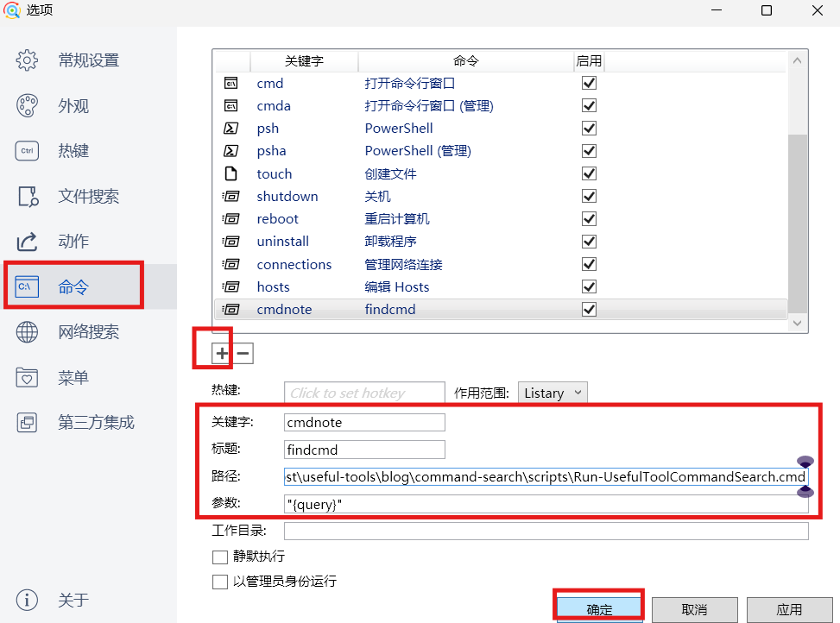Open the 网络搜索 globe icon
The width and height of the screenshot is (840, 623).
click(27, 332)
